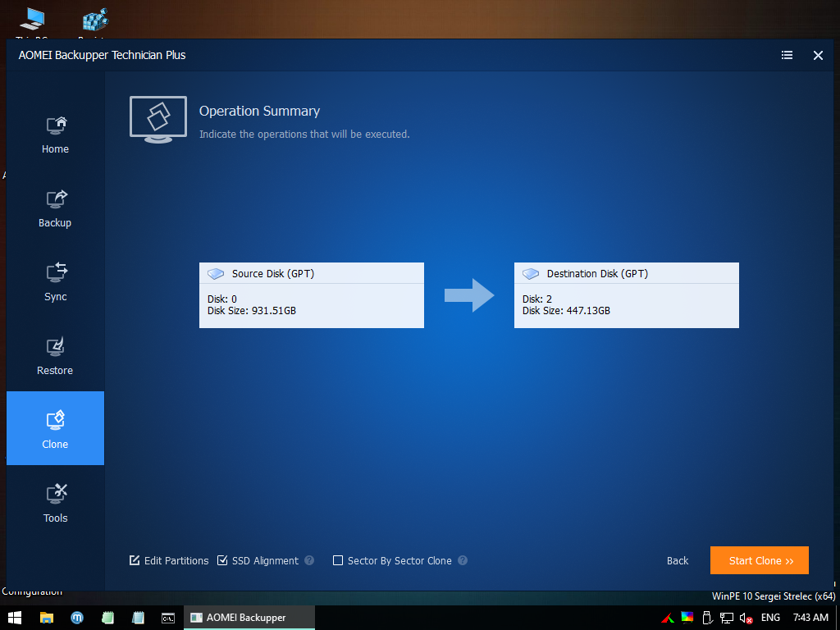Show help for SSD Alignment
The width and height of the screenshot is (840, 630).
pos(309,560)
